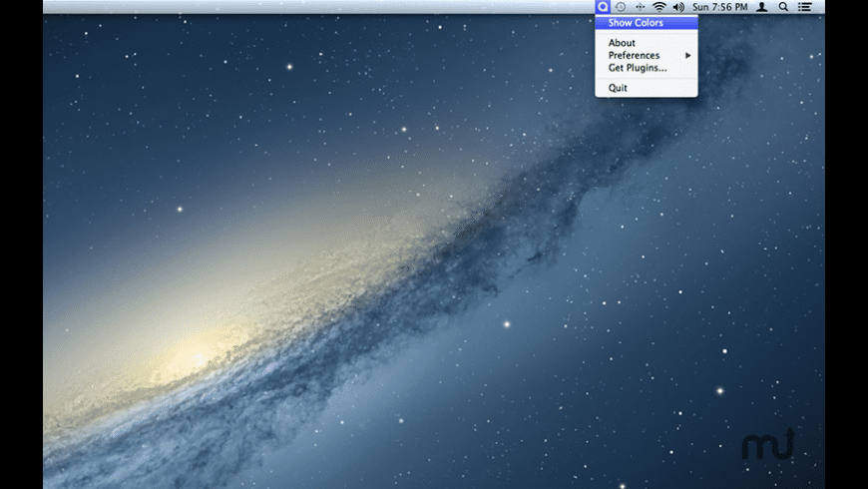
Task: Click the separator line above Quit
Action: 646,78
